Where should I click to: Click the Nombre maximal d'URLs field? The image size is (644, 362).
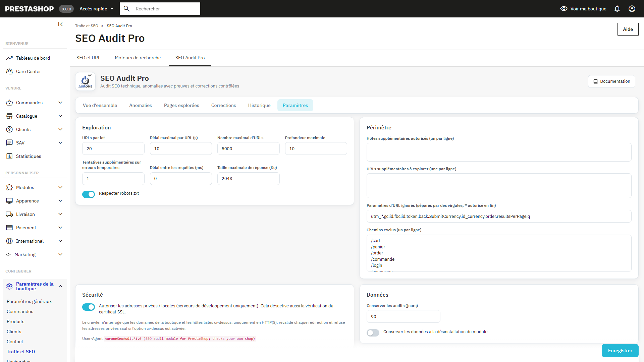[249, 148]
